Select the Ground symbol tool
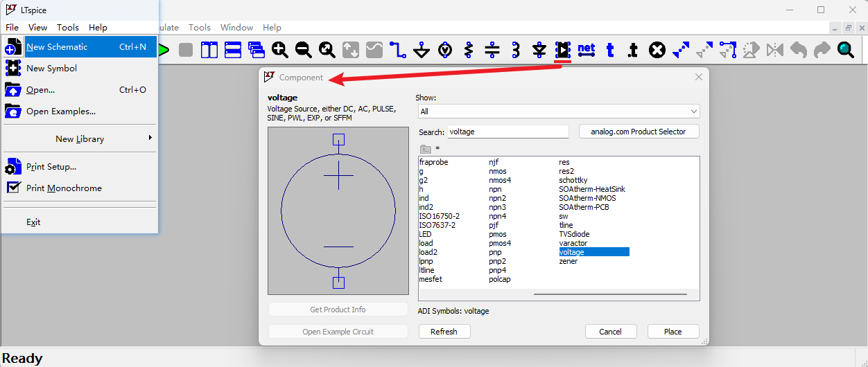 (x=422, y=50)
